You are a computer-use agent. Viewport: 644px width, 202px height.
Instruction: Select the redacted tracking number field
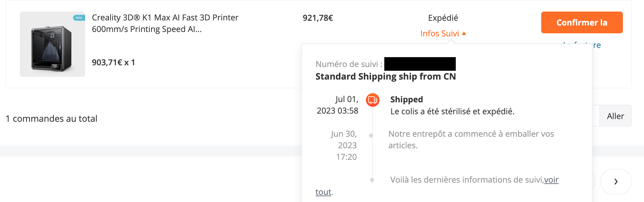tap(420, 64)
